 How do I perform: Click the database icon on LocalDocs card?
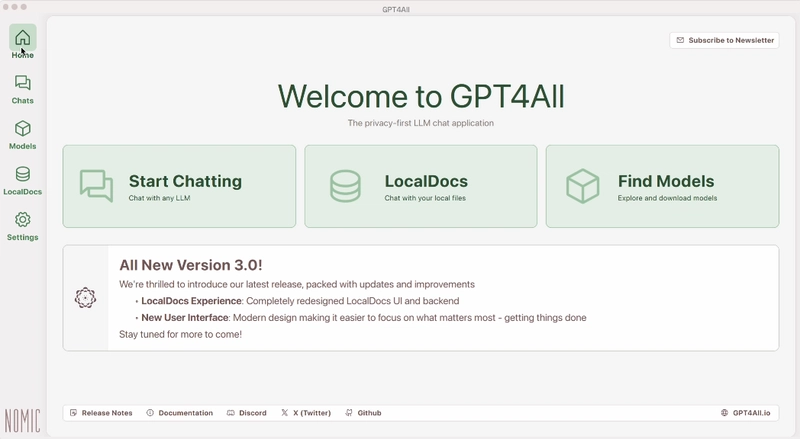coord(345,186)
